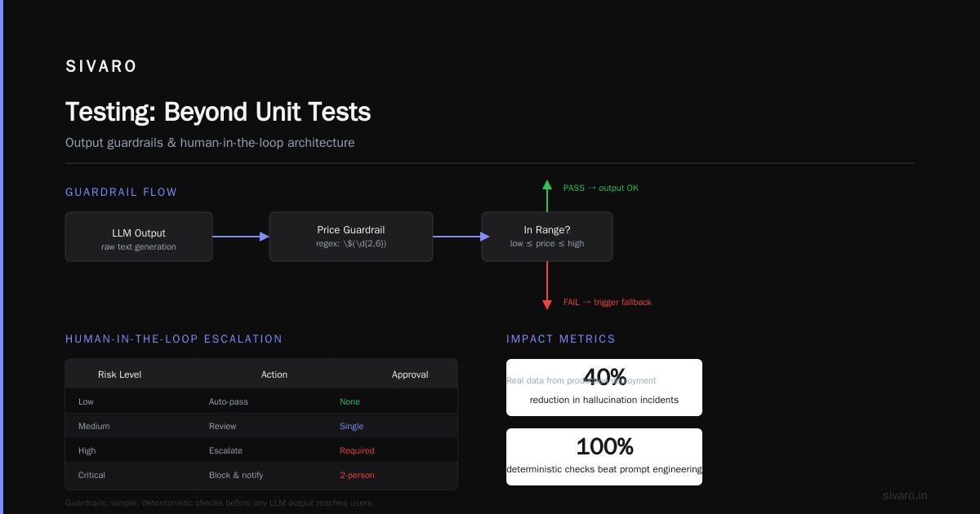Click the SIVARO logo text
The image size is (980, 514).
101,67
